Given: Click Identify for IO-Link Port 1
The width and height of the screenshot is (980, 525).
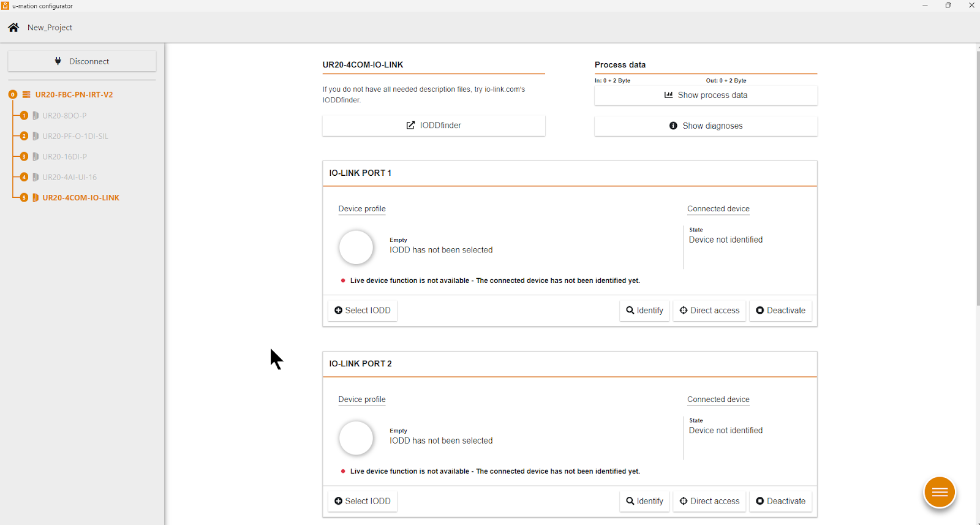Looking at the screenshot, I should (x=644, y=311).
